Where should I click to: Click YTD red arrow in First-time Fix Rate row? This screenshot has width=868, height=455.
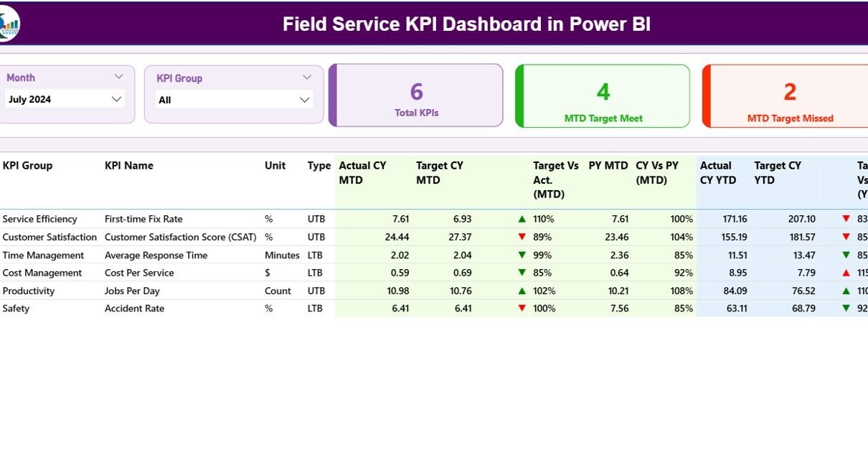846,219
